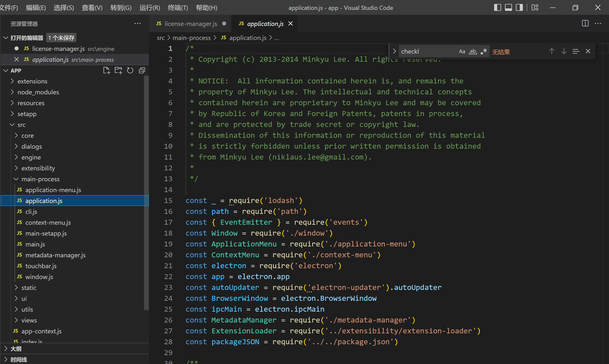Open context-menu.js in file tree
Image resolution: width=609 pixels, height=364 pixels.
pos(48,222)
